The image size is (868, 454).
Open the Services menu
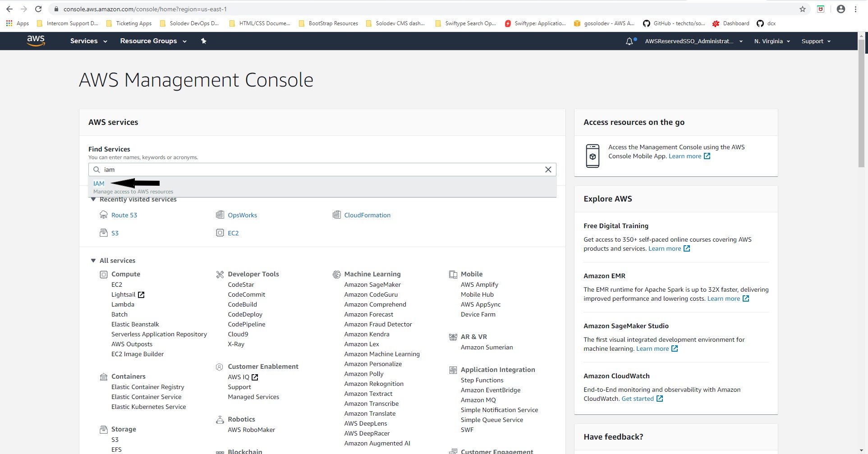click(x=88, y=41)
